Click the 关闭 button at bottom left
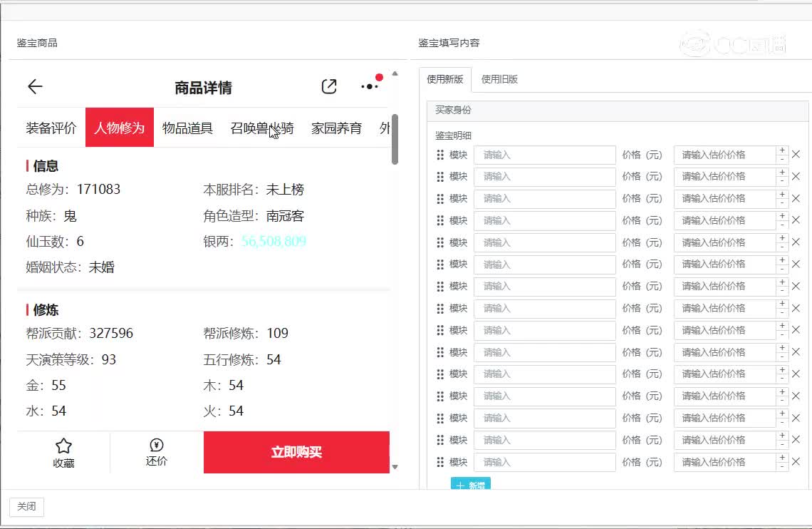812x529 pixels. (26, 506)
